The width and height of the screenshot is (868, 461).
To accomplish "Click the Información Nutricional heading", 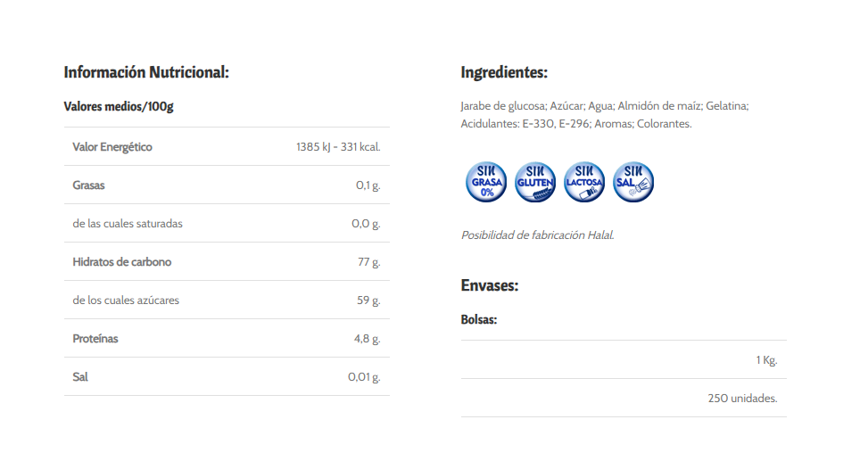I will (146, 72).
